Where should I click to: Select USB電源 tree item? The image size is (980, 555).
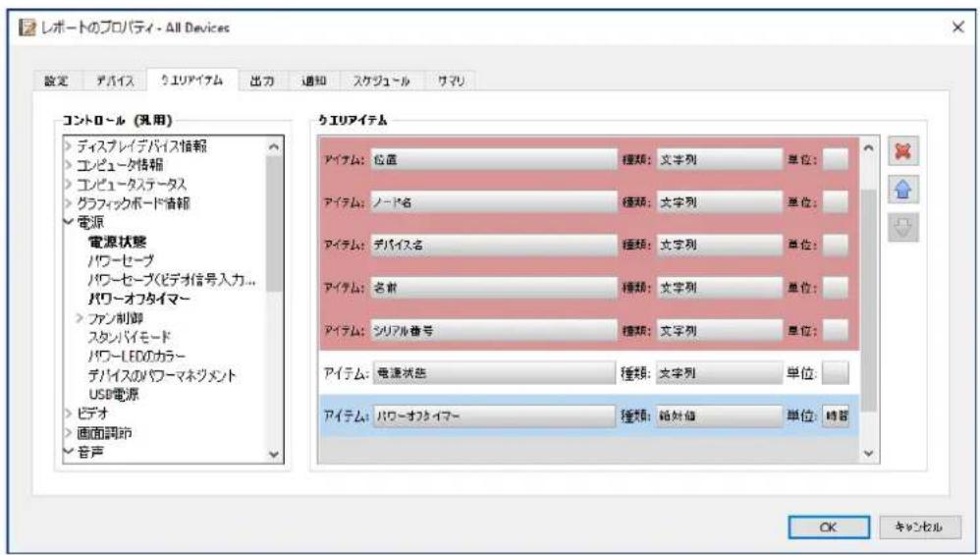tap(114, 394)
